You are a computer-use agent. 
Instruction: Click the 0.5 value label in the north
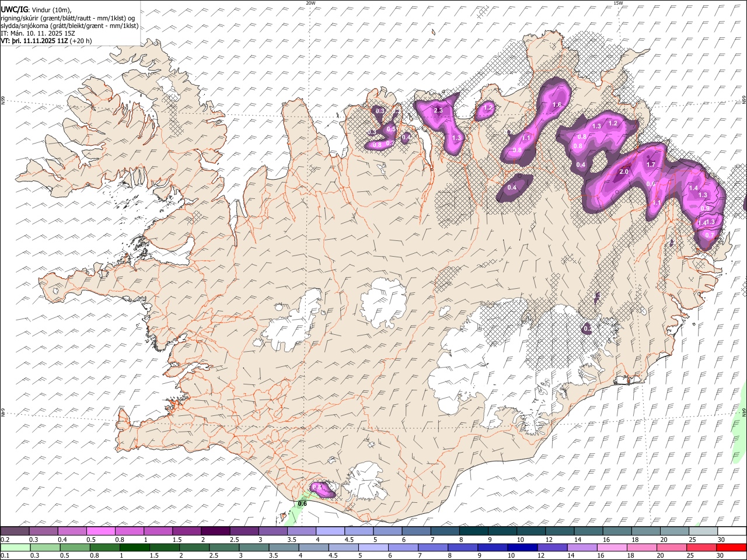(392, 129)
